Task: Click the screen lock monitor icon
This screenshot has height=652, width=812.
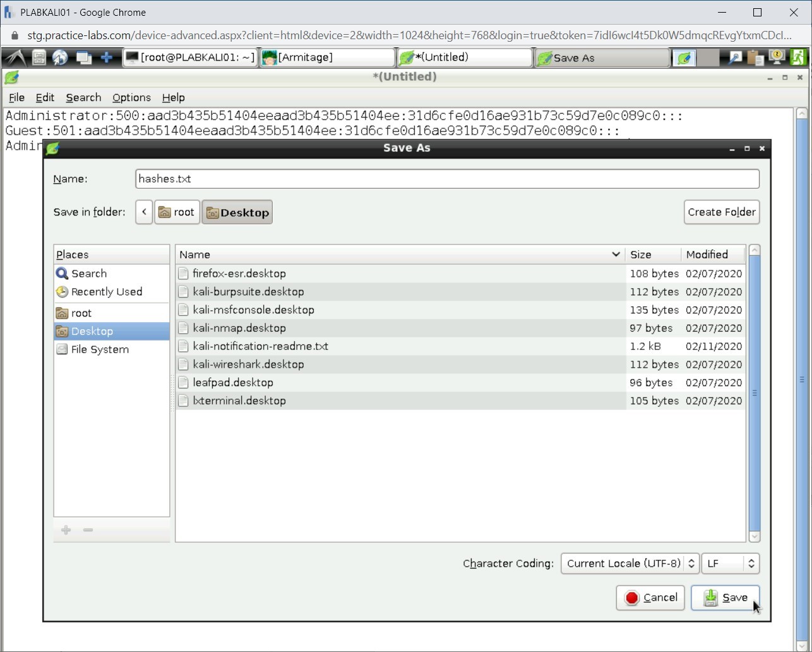Action: click(776, 57)
